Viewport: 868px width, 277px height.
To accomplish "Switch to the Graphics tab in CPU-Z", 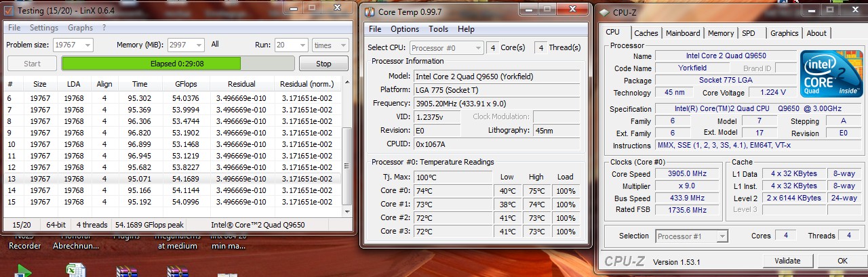I will point(785,33).
